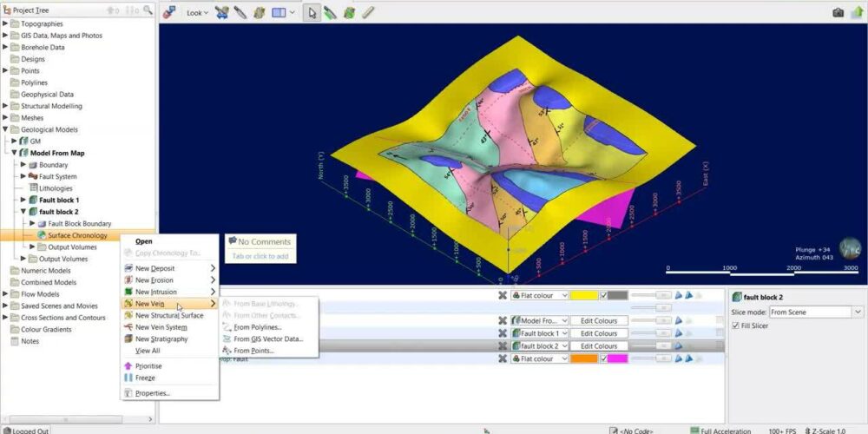Screen dimensions: 868x434
Task: Click the view orientation globe widget
Action: click(x=850, y=248)
